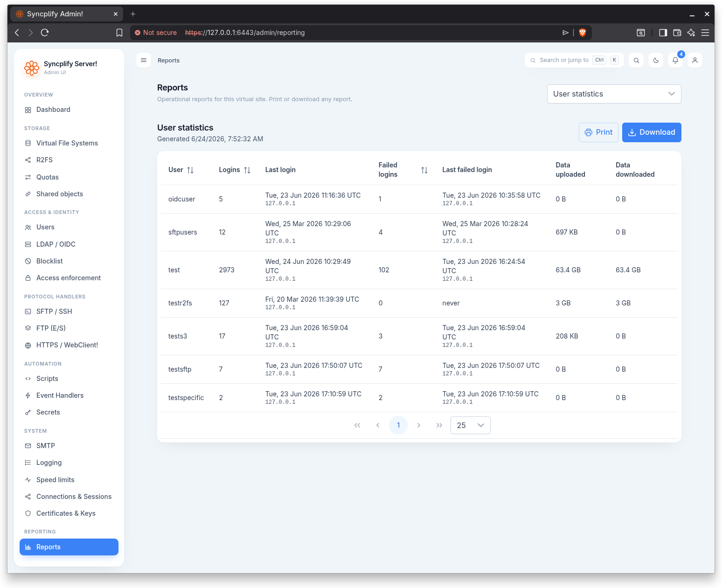Go to first page of results

pyautogui.click(x=357, y=425)
